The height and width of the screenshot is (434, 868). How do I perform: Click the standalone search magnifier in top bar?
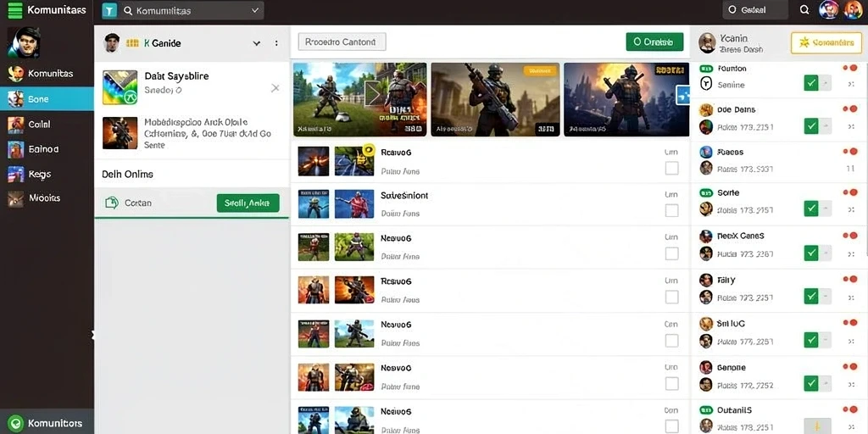click(804, 9)
